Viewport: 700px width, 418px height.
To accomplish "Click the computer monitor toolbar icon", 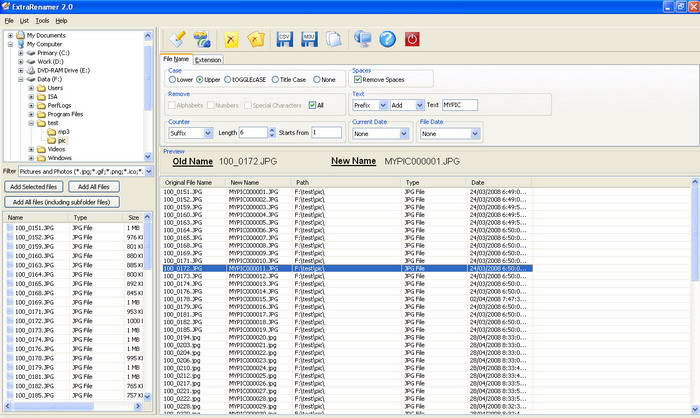I will [362, 39].
